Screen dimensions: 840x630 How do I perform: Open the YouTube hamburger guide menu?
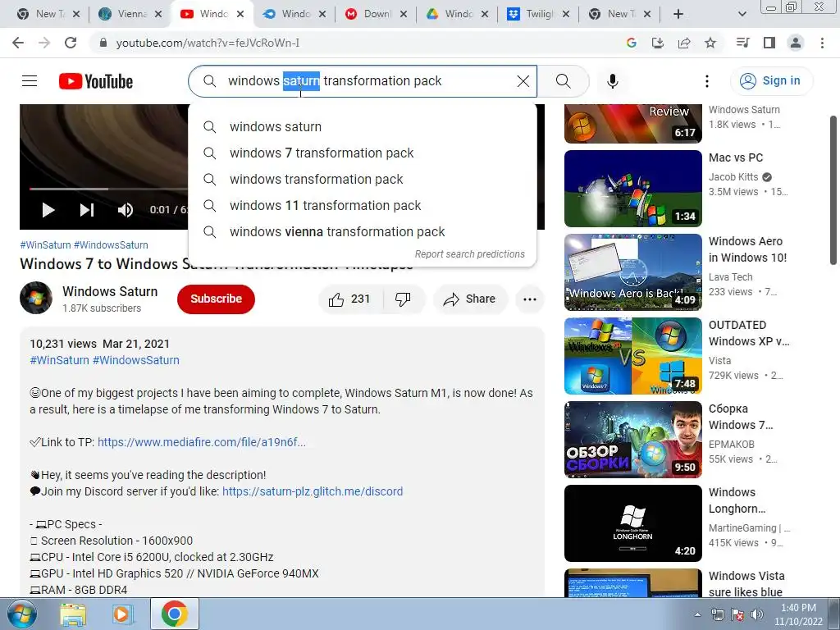coord(30,81)
